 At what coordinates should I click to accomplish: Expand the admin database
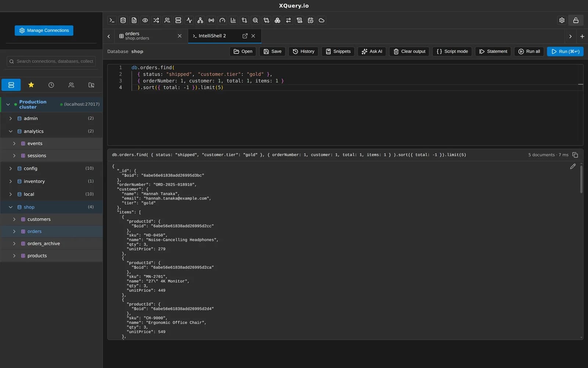coord(11,118)
